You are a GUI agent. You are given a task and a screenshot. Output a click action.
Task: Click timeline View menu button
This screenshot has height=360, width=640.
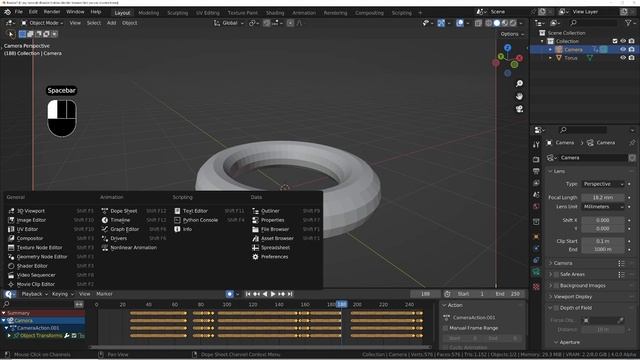point(84,294)
